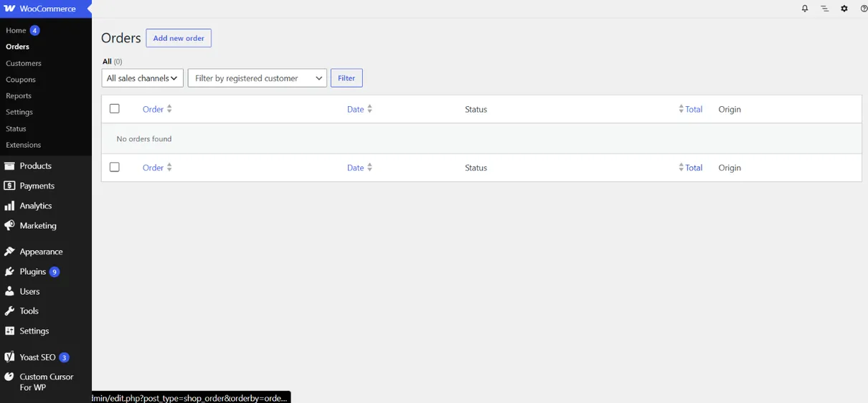Collapse the WooCommerce menu arrow
This screenshot has height=403, width=868.
89,9
